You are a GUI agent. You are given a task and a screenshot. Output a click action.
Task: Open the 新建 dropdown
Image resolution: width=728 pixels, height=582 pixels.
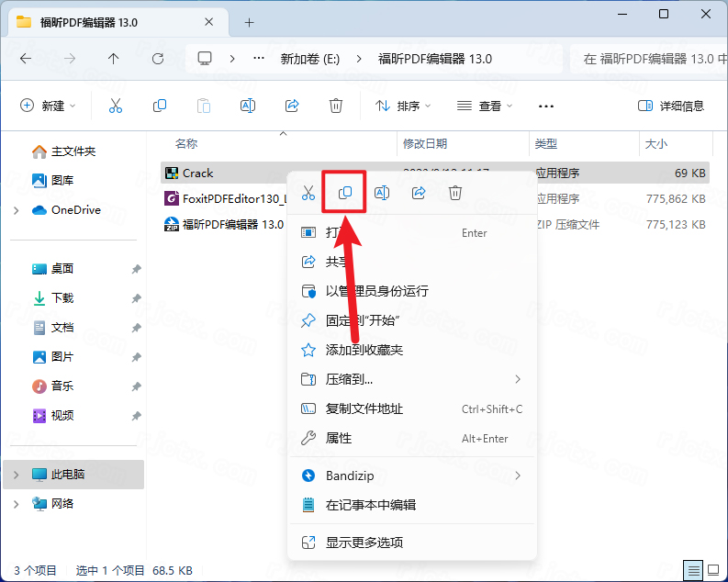48,106
